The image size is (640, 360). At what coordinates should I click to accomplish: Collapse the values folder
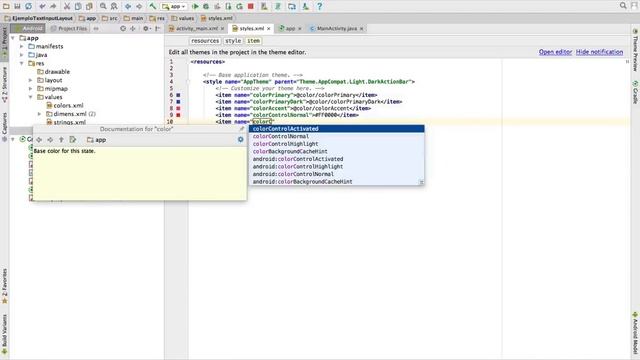click(x=31, y=97)
